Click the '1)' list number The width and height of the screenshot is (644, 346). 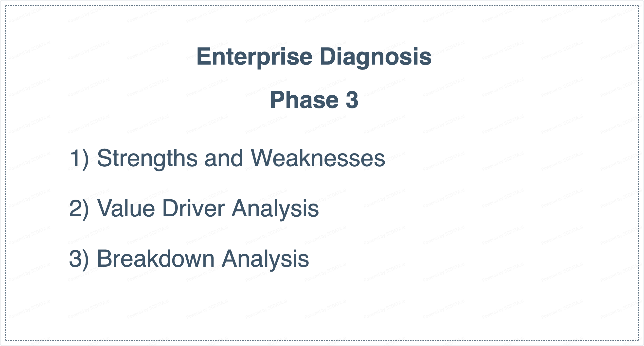click(x=79, y=158)
